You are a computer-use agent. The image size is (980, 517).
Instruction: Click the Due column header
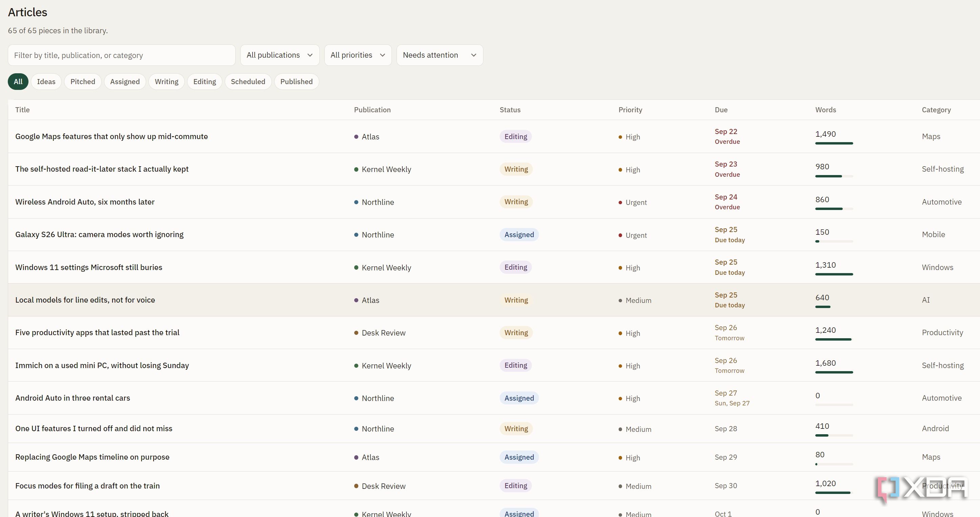pyautogui.click(x=721, y=110)
